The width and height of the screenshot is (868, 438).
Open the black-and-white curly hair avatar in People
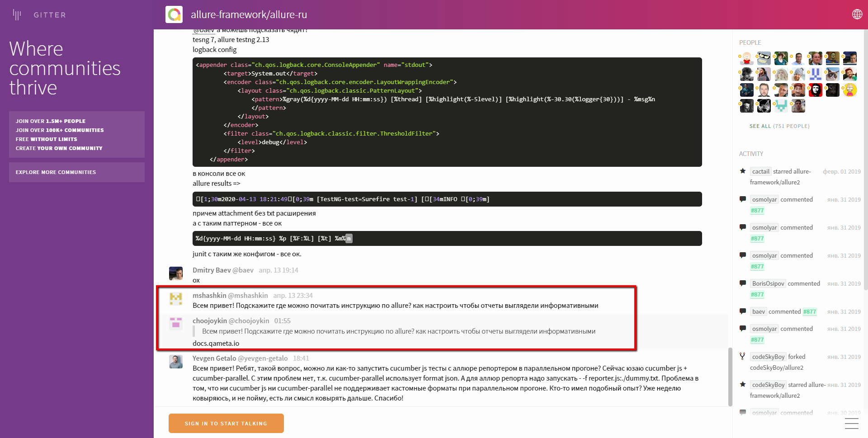747,74
